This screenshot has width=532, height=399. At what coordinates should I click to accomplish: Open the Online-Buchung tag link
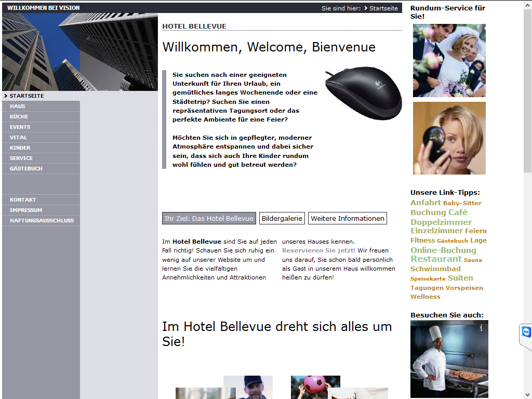[443, 250]
